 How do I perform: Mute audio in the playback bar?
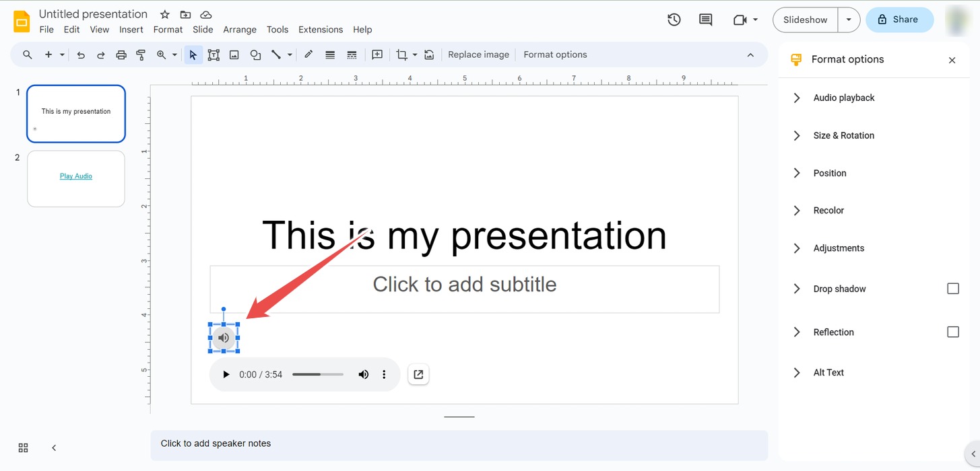(x=364, y=374)
